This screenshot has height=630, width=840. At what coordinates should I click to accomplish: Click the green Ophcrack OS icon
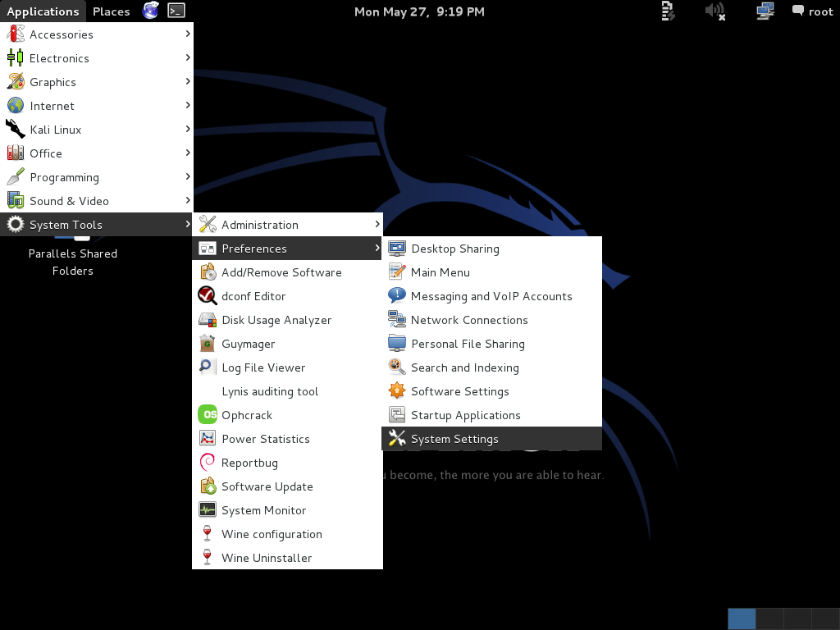point(208,414)
